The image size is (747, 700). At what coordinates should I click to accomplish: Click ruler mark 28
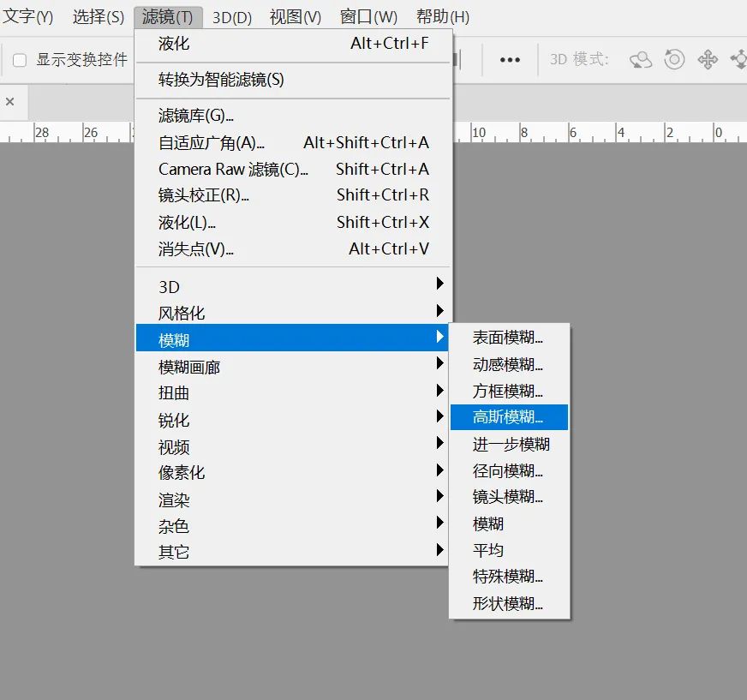pos(42,133)
